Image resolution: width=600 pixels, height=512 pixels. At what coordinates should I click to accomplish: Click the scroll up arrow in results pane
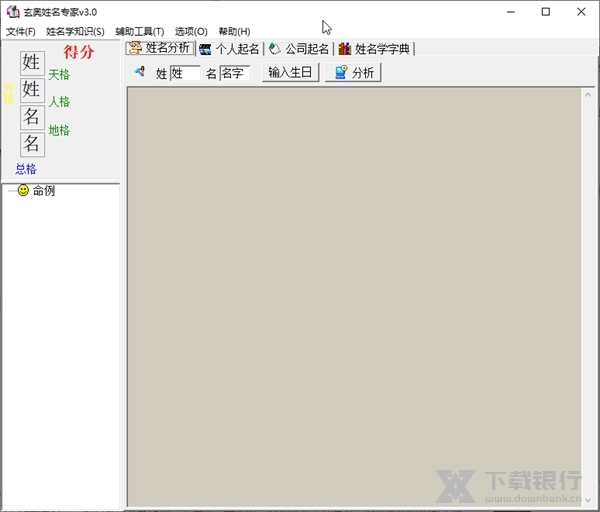(x=588, y=95)
